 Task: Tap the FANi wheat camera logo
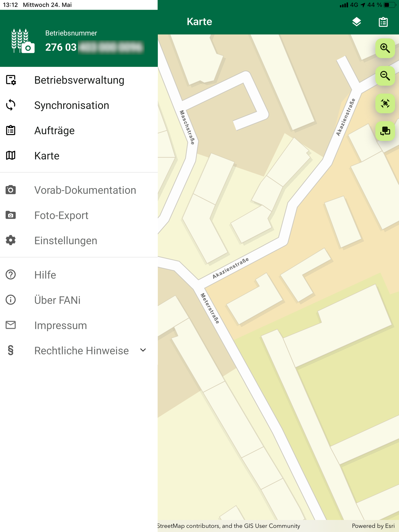[x=23, y=41]
